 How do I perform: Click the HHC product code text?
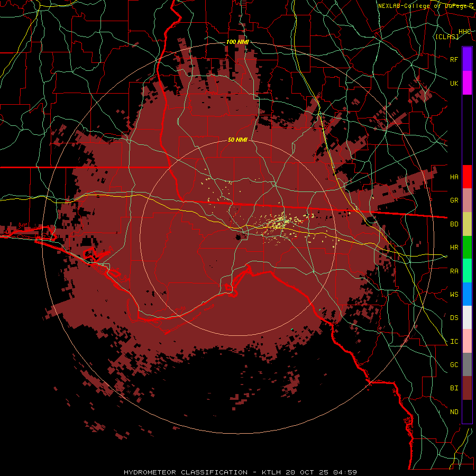point(465,32)
